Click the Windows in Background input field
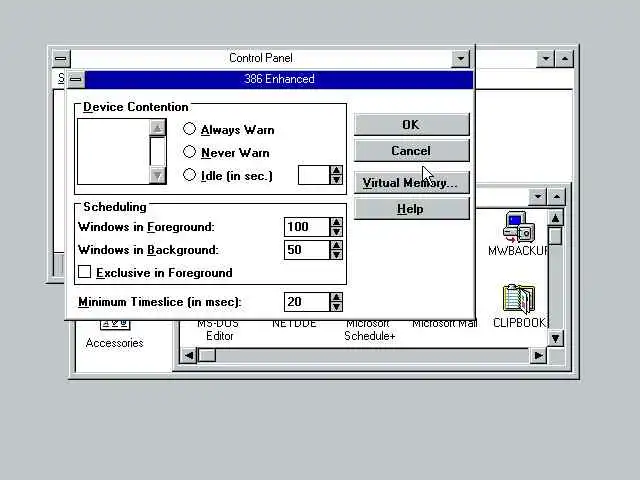The image size is (640, 480). point(307,250)
